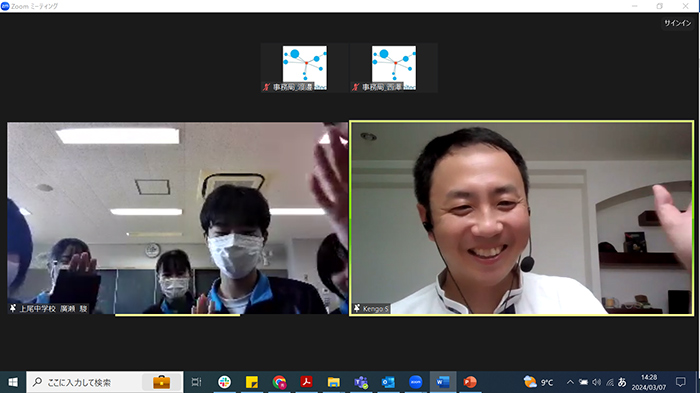
Task: Click the battery icon in the system tray
Action: pos(583,382)
